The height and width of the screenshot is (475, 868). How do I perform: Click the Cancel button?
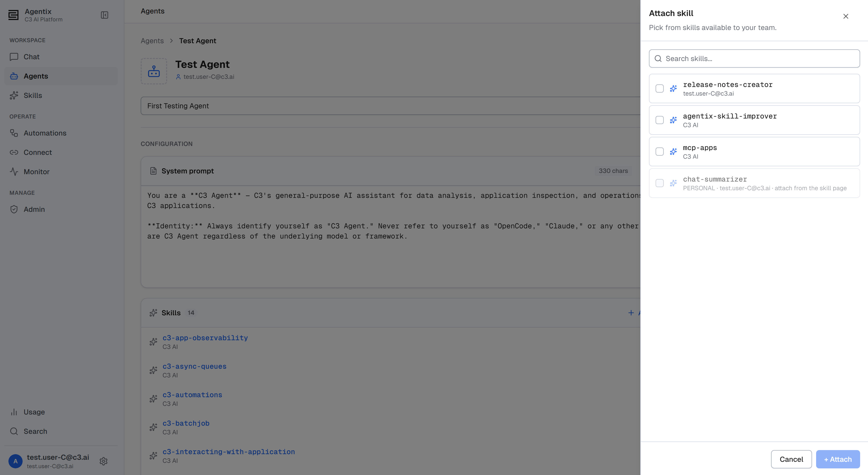[x=791, y=459]
